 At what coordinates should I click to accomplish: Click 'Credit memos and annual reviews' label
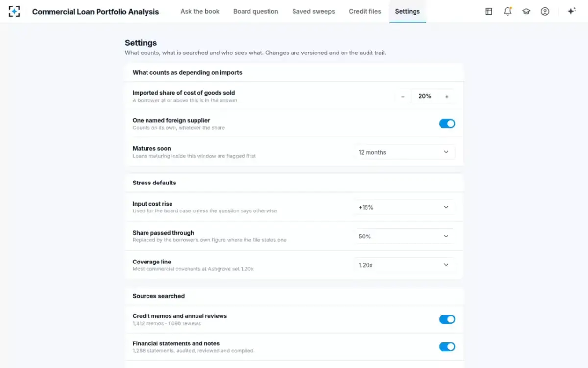[x=180, y=316]
